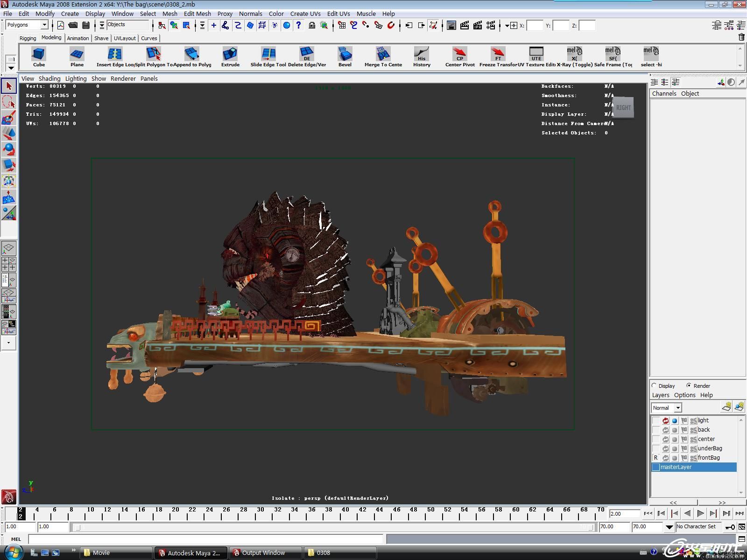
Task: Expand the toolbox layout options arrow
Action: click(x=9, y=343)
